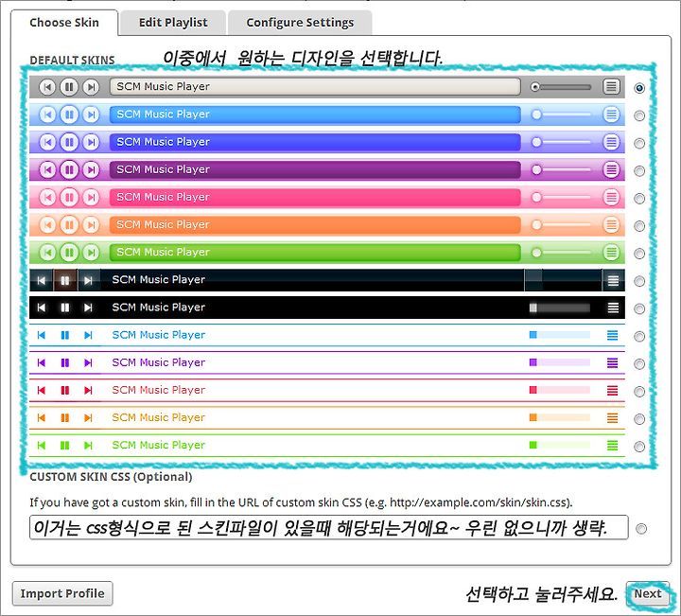Click volume slider on gray skin

tap(561, 87)
